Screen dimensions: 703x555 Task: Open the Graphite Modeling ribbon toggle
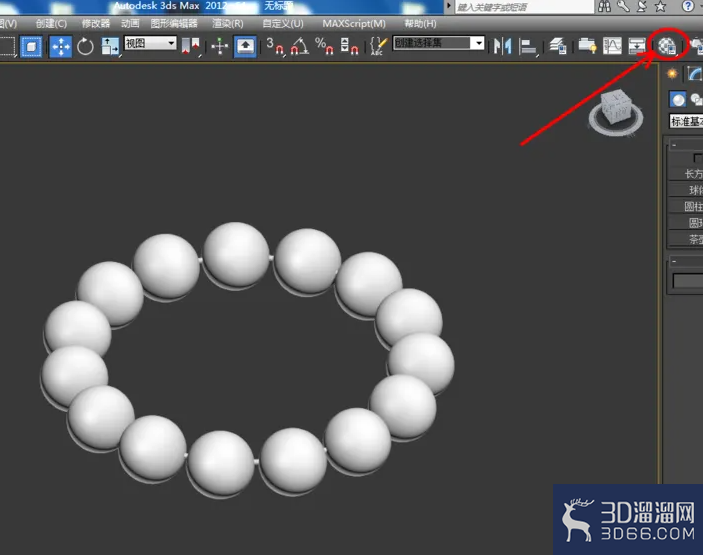[587, 46]
